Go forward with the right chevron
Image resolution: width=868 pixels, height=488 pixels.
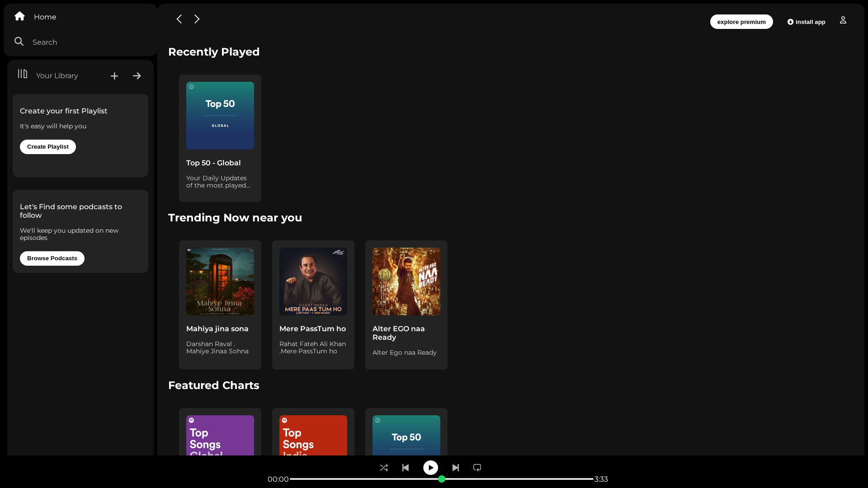click(197, 19)
